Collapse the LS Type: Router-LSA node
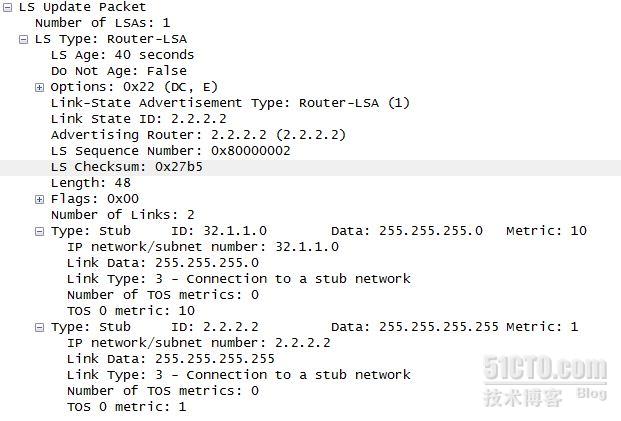Screen dimensions: 621x421 coord(24,39)
